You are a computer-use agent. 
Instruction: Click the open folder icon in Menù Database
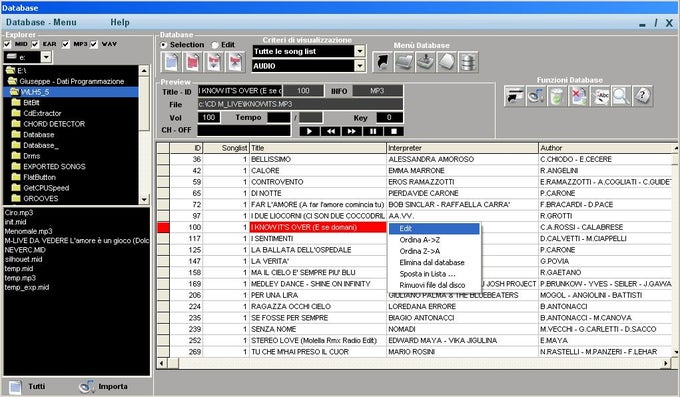point(404,62)
